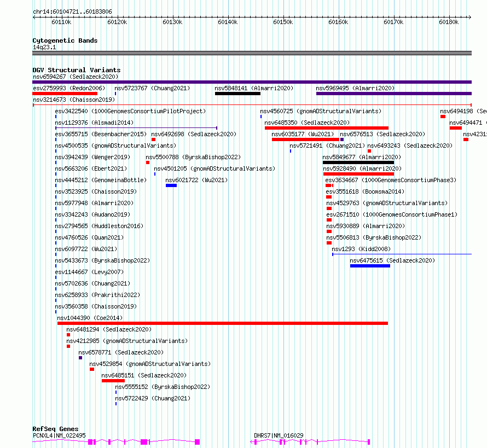
Task: Open the DHRS7|NM_016029 gene label
Action: 279,435
